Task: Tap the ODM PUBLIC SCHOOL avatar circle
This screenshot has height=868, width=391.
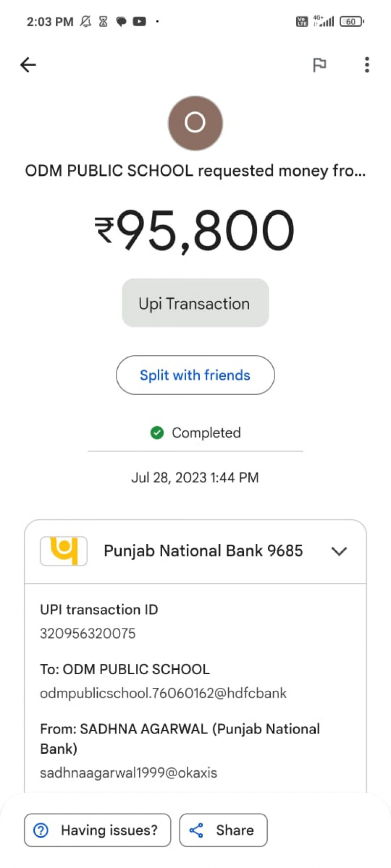Action: click(x=195, y=123)
